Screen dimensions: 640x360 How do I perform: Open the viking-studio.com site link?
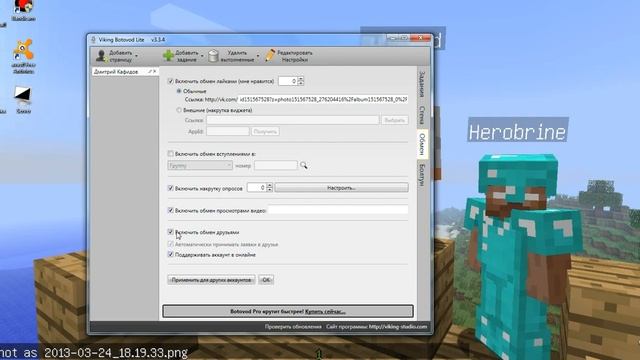tap(398, 327)
